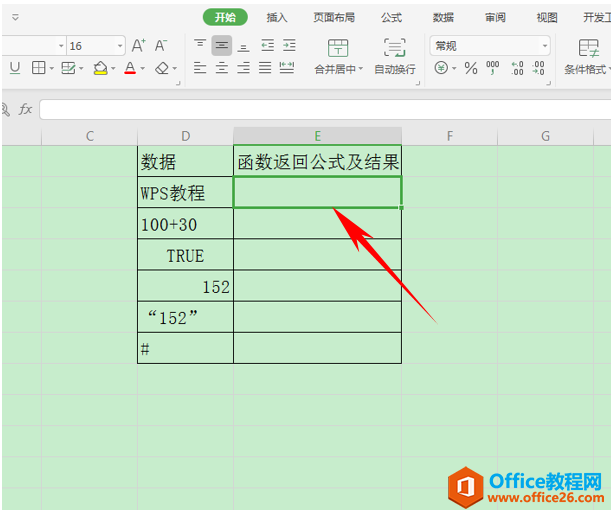
Task: Expand the fill color dropdown arrow
Action: point(113,69)
